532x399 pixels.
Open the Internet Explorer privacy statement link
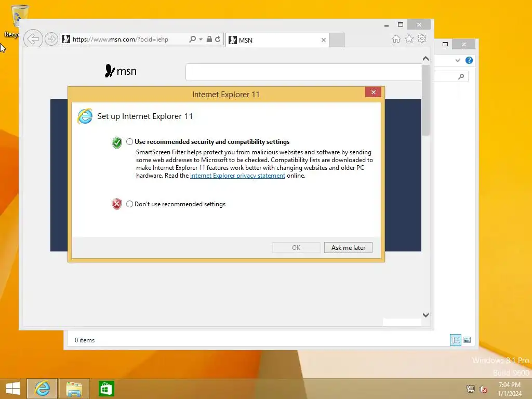pyautogui.click(x=237, y=176)
